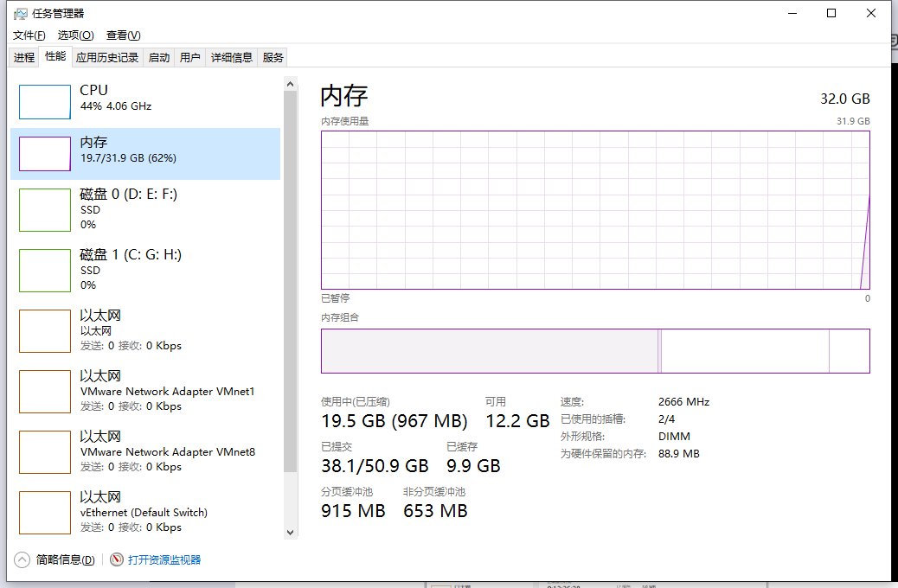
Task: Switch to the 启动 tab
Action: point(159,58)
